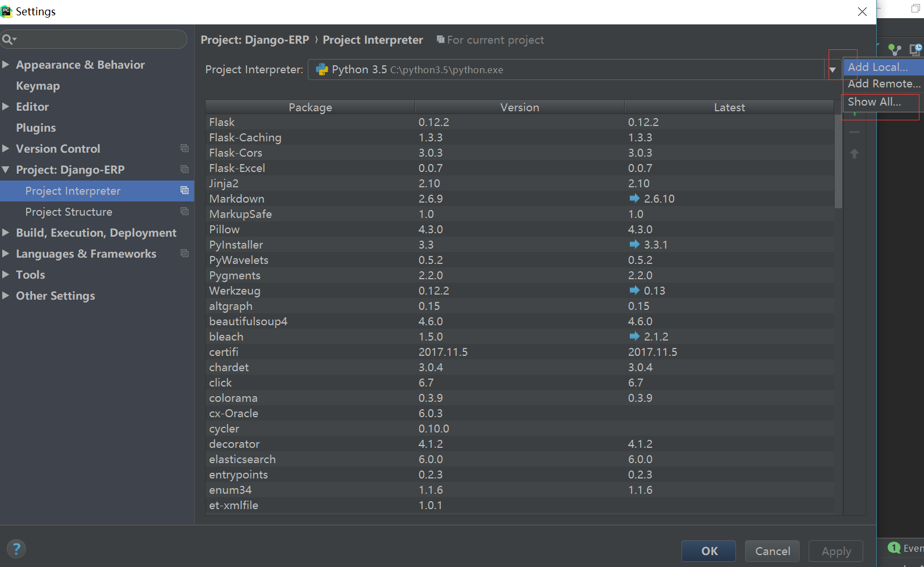924x567 pixels.
Task: Click the help question mark icon
Action: point(16,549)
